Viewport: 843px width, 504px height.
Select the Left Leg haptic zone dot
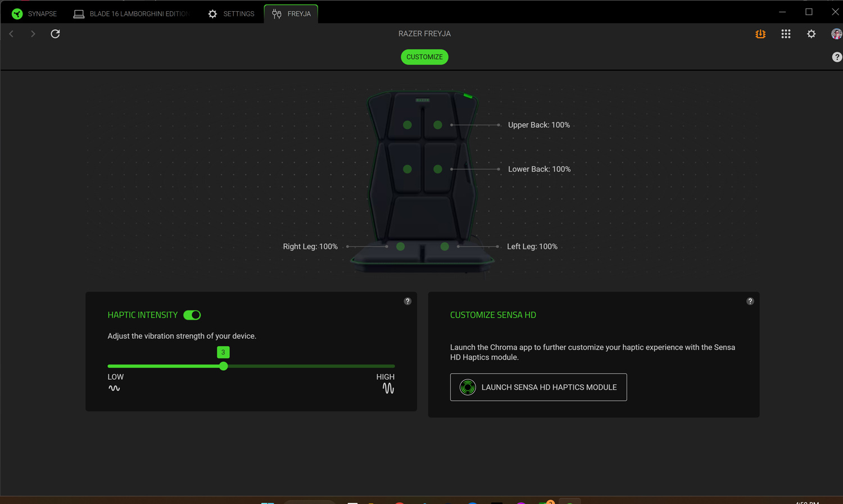tap(445, 247)
